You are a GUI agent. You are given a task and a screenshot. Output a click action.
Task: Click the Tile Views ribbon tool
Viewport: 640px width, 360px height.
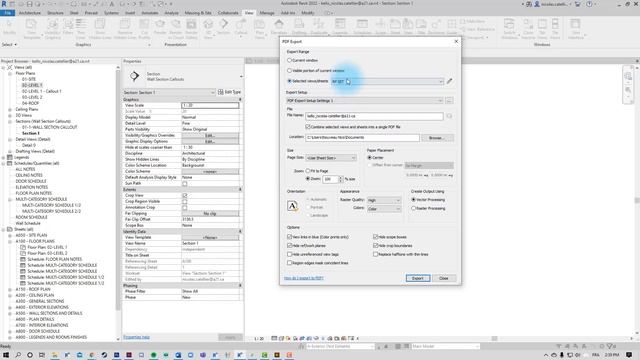555,29
